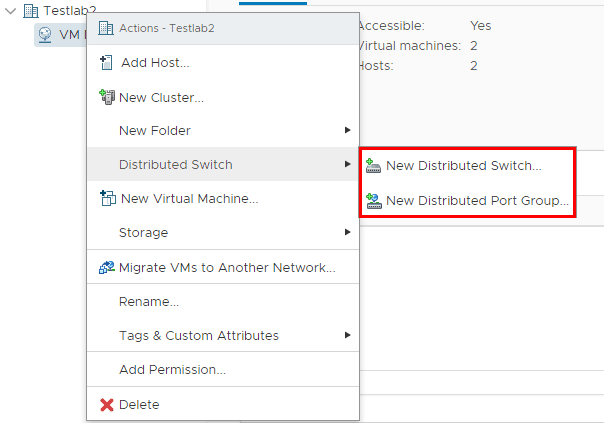This screenshot has height=423, width=604.
Task: Click the Migrate VMs network icon
Action: click(107, 267)
